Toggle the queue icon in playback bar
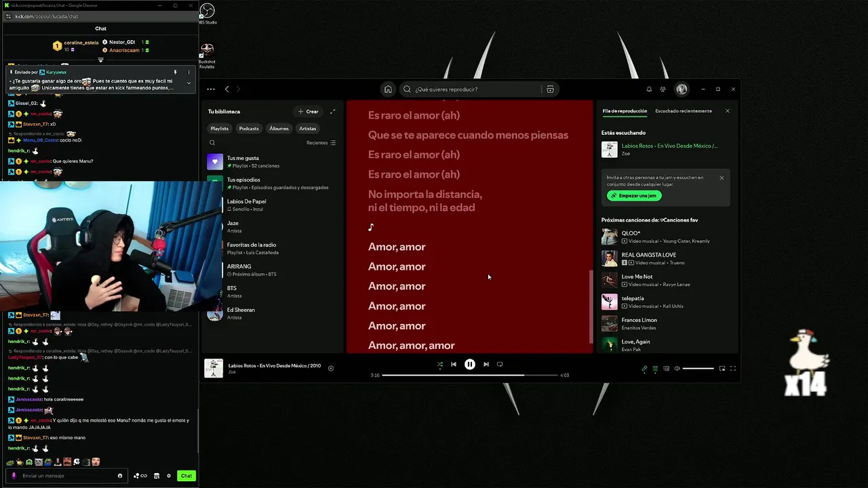 [655, 369]
